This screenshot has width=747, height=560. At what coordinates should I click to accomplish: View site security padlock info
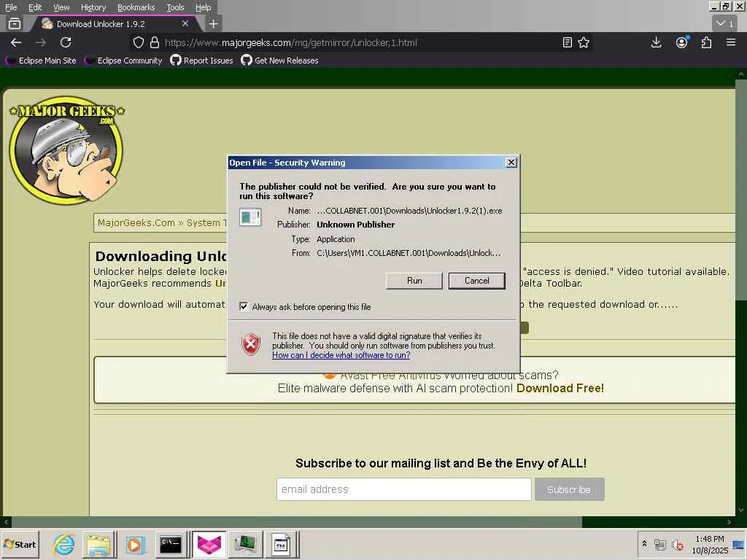pos(155,42)
